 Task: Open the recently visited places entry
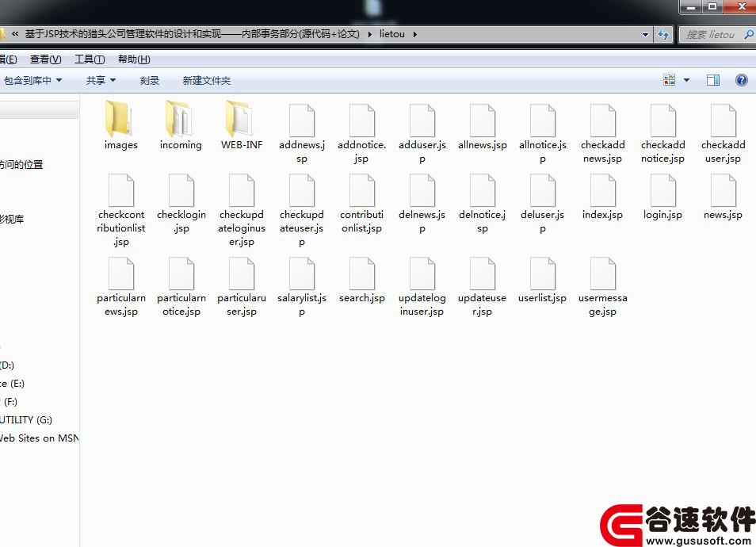tap(21, 164)
